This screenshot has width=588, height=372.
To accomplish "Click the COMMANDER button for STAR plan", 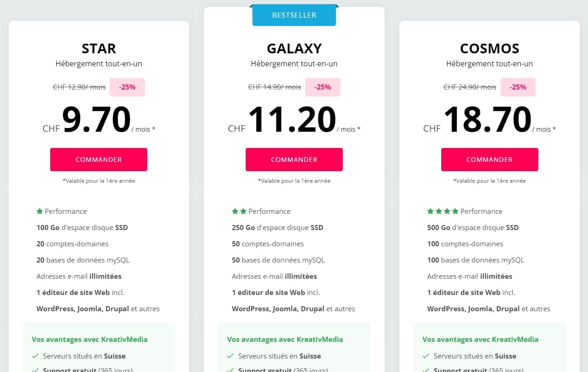I will (x=98, y=160).
